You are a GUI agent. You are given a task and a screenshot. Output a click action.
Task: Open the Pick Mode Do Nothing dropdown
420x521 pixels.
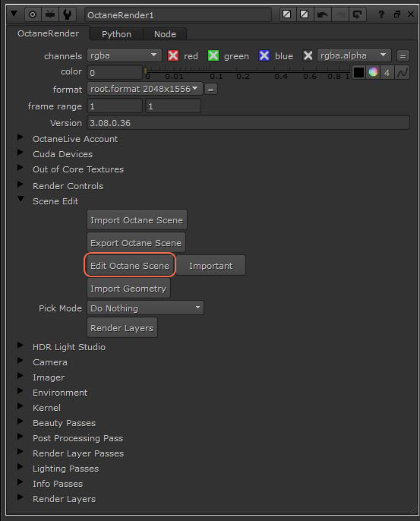pyautogui.click(x=146, y=308)
